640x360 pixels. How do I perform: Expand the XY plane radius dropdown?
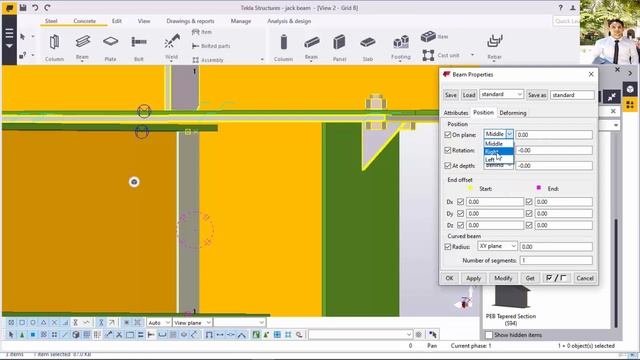498,246
